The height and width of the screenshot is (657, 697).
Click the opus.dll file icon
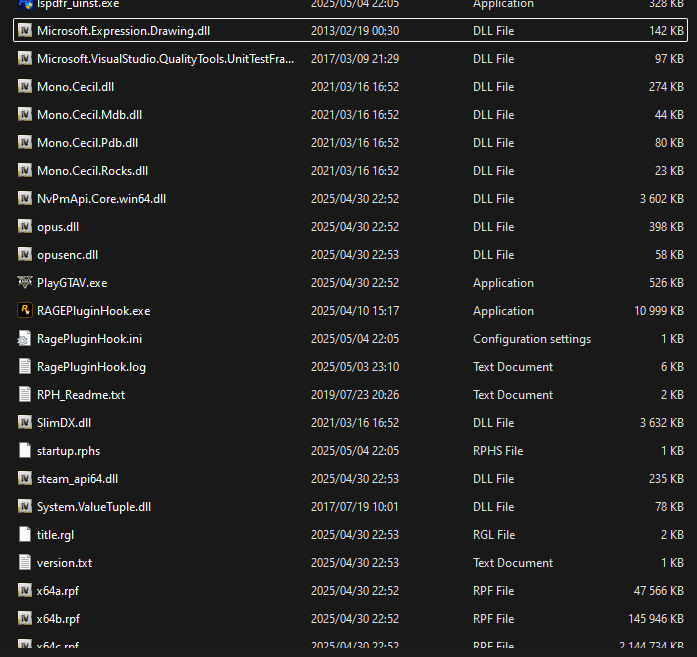point(24,226)
